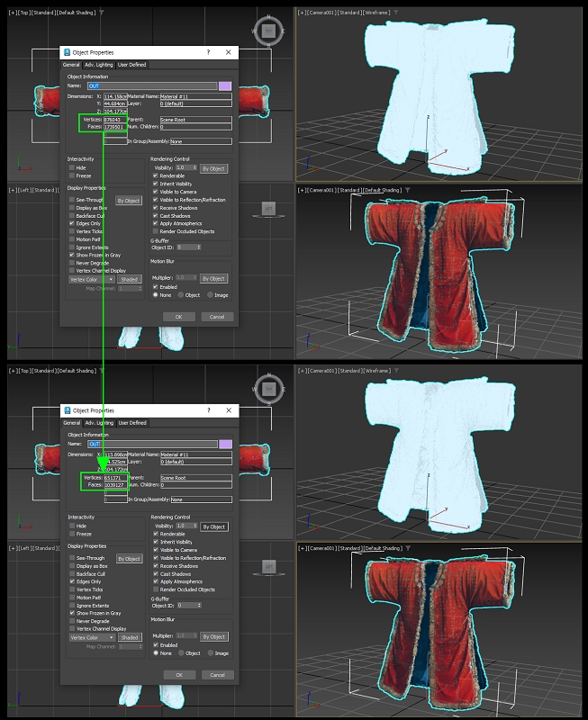Click the Shaded button in the lower dialog
The height and width of the screenshot is (720, 588).
pyautogui.click(x=130, y=637)
